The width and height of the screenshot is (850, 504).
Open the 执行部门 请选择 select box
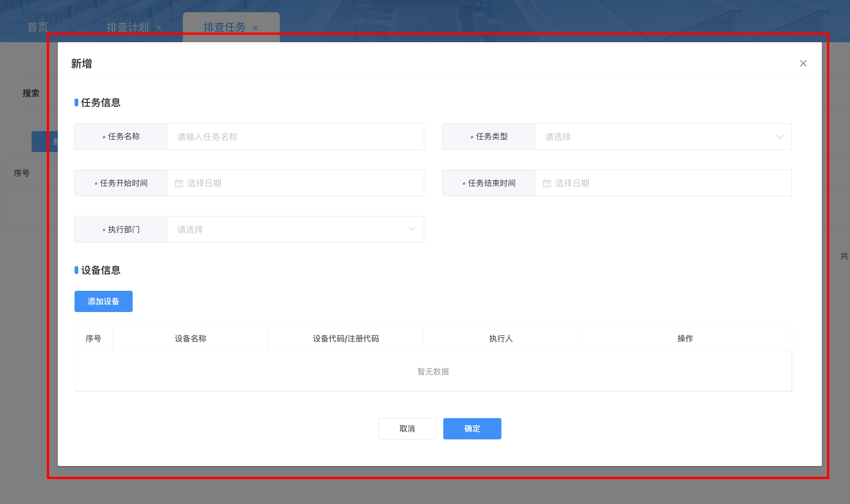(289, 230)
